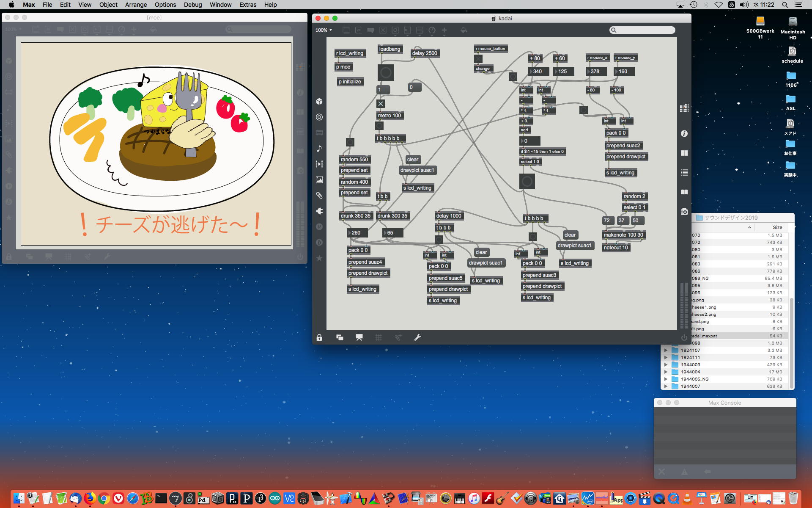Open the 100% zoom dropdown

click(324, 30)
